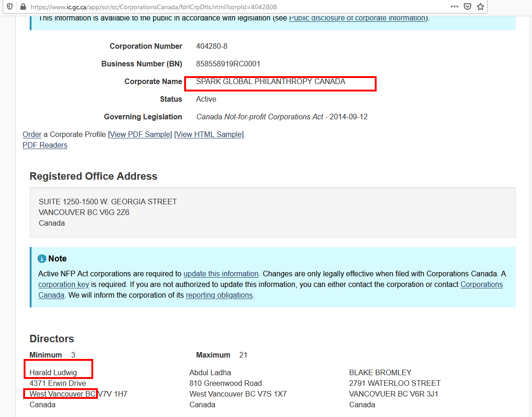
Task: Open the reporting obligations link
Action: 219,295
